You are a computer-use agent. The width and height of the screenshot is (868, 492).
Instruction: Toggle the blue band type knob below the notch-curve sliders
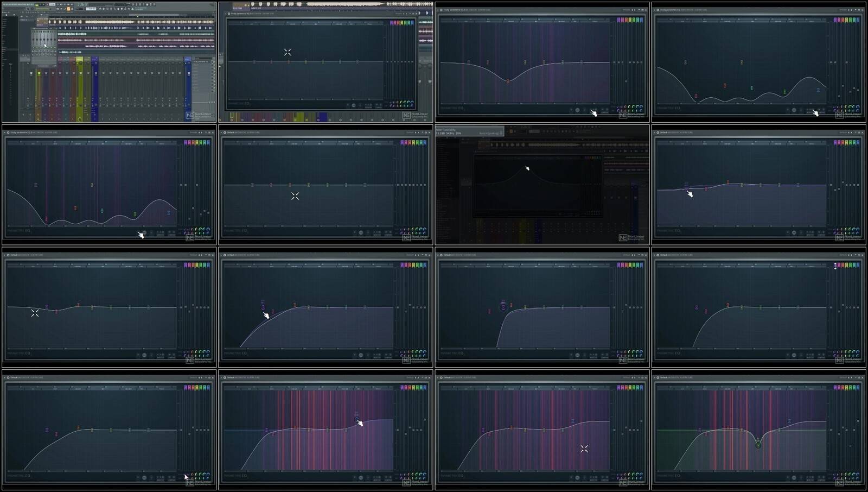(858, 475)
